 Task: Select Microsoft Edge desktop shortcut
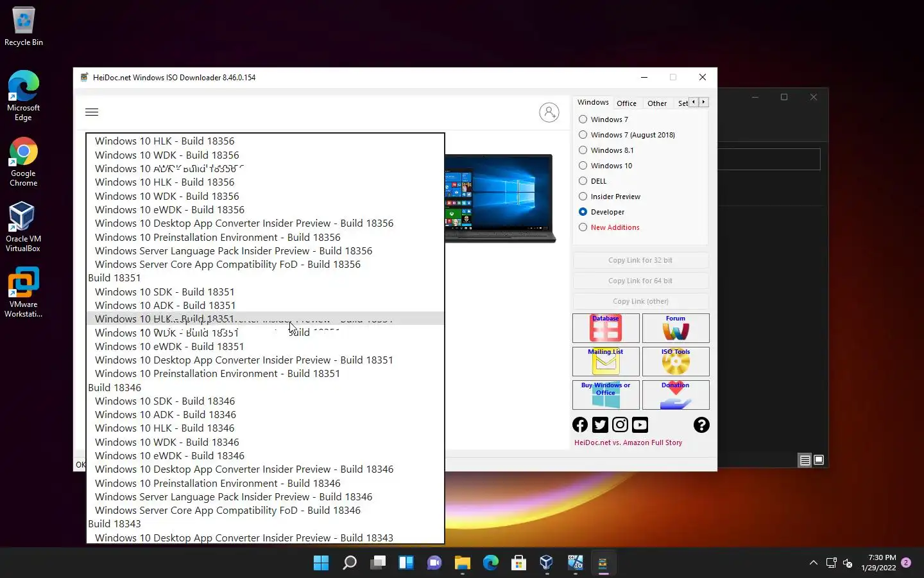tap(24, 95)
